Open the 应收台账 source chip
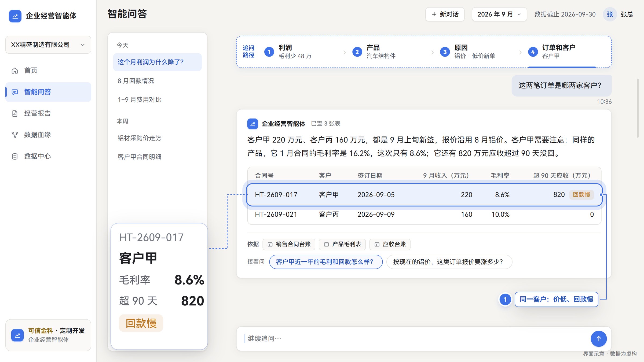This screenshot has width=644, height=362. (390, 244)
